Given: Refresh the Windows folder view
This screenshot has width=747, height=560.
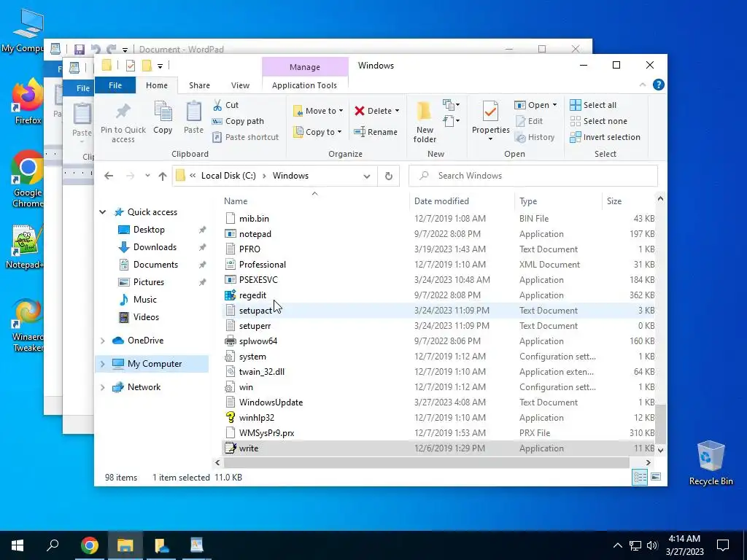Looking at the screenshot, I should coord(389,176).
